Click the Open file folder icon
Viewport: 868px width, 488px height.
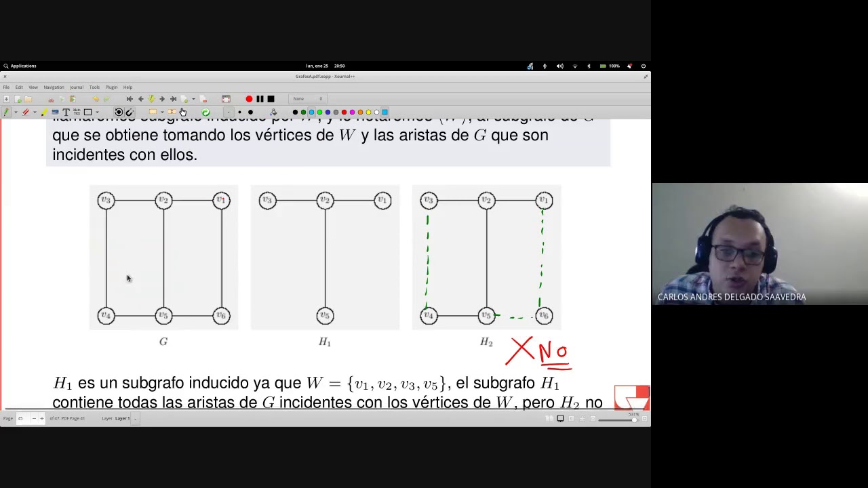click(x=28, y=99)
